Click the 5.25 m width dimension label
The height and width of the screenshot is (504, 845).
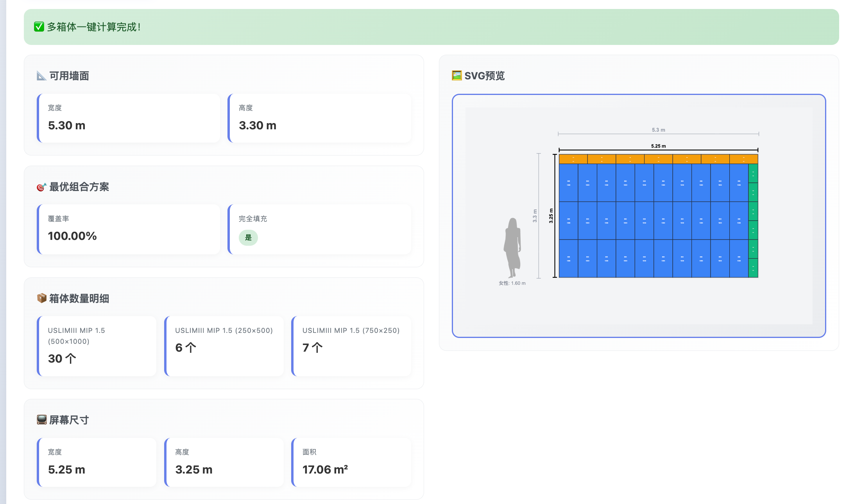[658, 146]
